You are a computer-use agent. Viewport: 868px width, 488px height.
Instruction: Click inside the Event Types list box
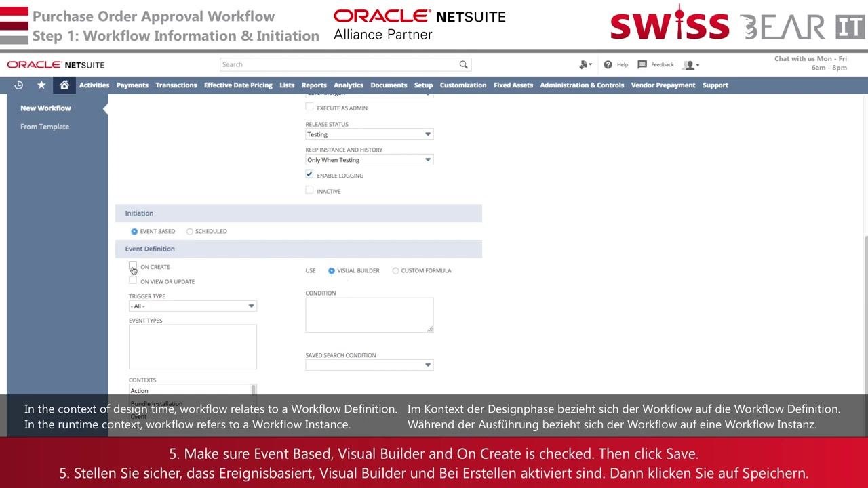coord(193,346)
